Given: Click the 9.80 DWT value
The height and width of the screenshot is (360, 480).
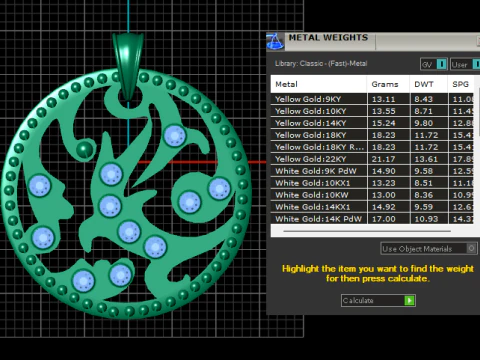Looking at the screenshot, I should 423,123.
